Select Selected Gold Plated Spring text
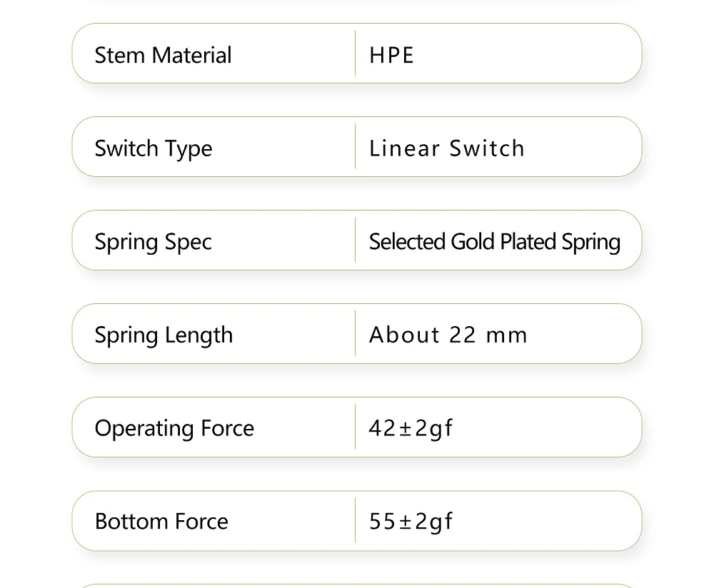 tap(494, 242)
